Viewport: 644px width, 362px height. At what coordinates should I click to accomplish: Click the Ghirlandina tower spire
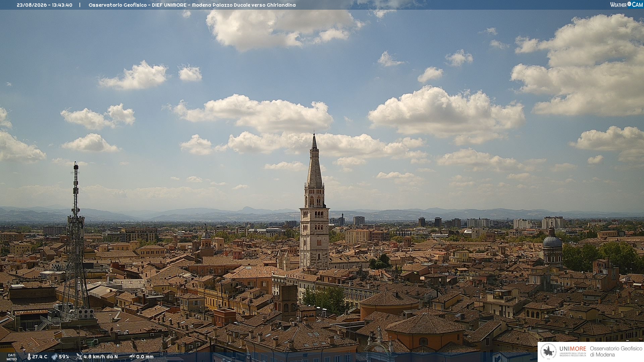314,161
